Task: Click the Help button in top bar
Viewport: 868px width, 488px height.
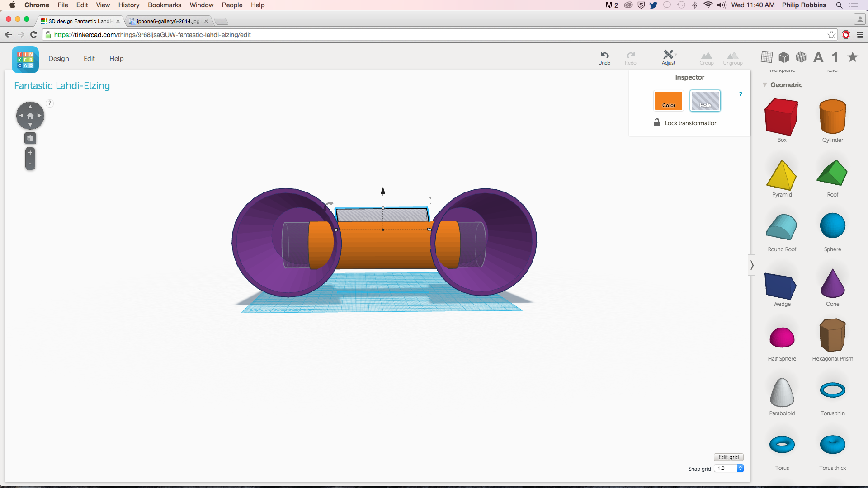Action: click(116, 58)
